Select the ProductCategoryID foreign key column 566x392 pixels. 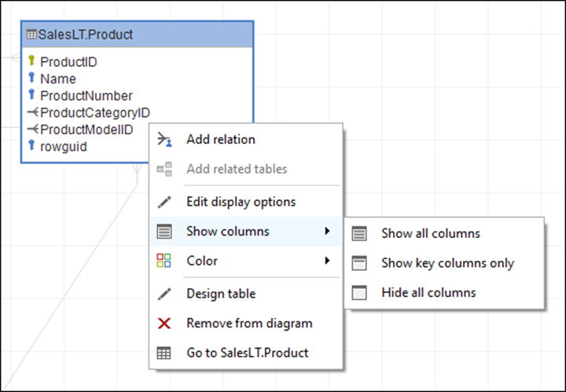[94, 113]
